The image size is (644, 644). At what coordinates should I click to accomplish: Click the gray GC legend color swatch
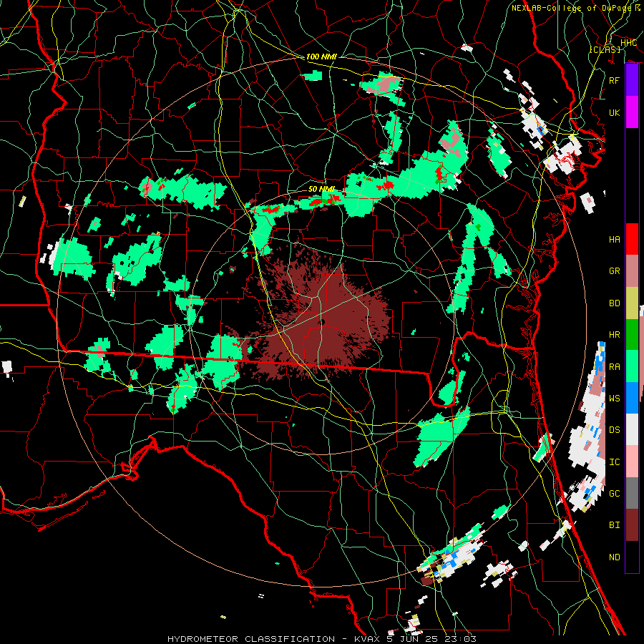[632, 493]
